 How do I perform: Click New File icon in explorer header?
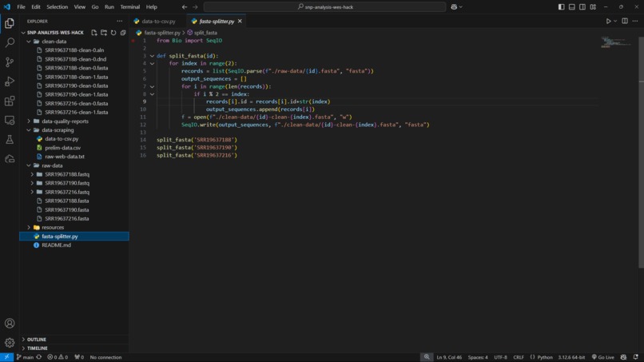94,33
